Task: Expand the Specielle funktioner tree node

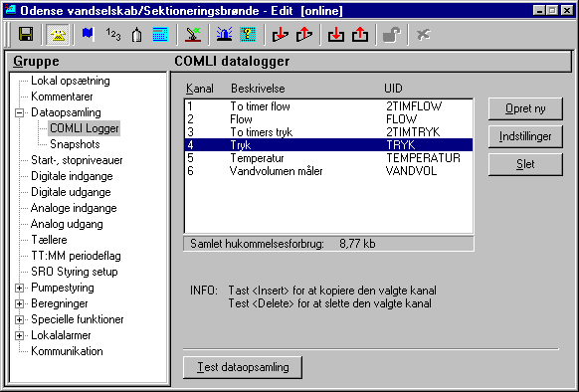Action: click(x=20, y=319)
